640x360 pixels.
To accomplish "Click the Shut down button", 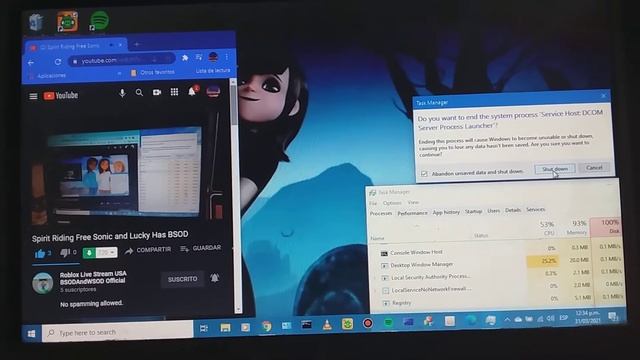I will pos(555,169).
